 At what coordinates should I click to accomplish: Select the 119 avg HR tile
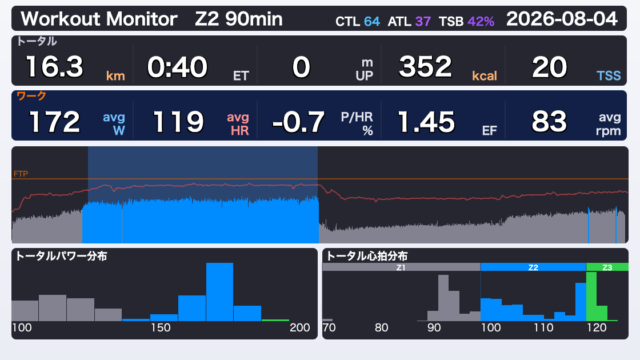[x=197, y=122]
